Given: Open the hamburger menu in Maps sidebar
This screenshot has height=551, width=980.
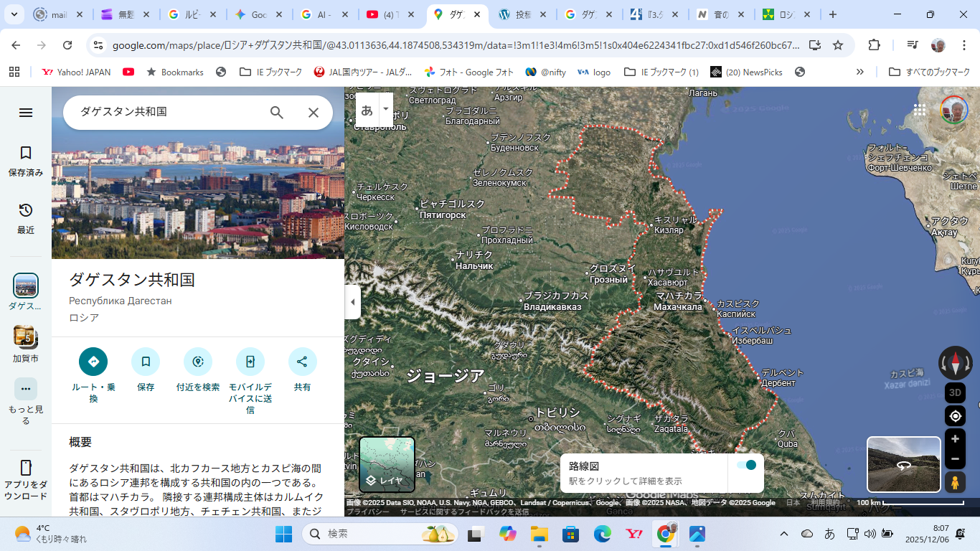Looking at the screenshot, I should point(26,113).
